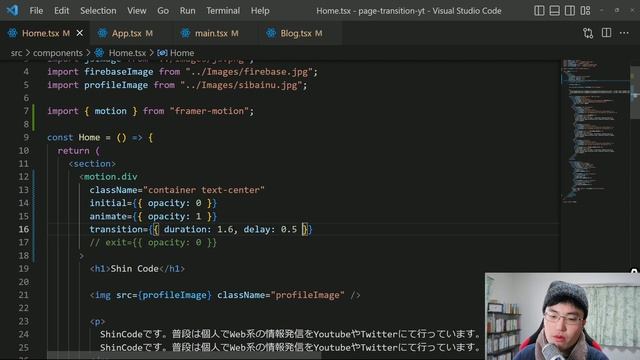This screenshot has height=360, width=640.
Task: Open the Customize Layout icon
Action: click(x=585, y=11)
